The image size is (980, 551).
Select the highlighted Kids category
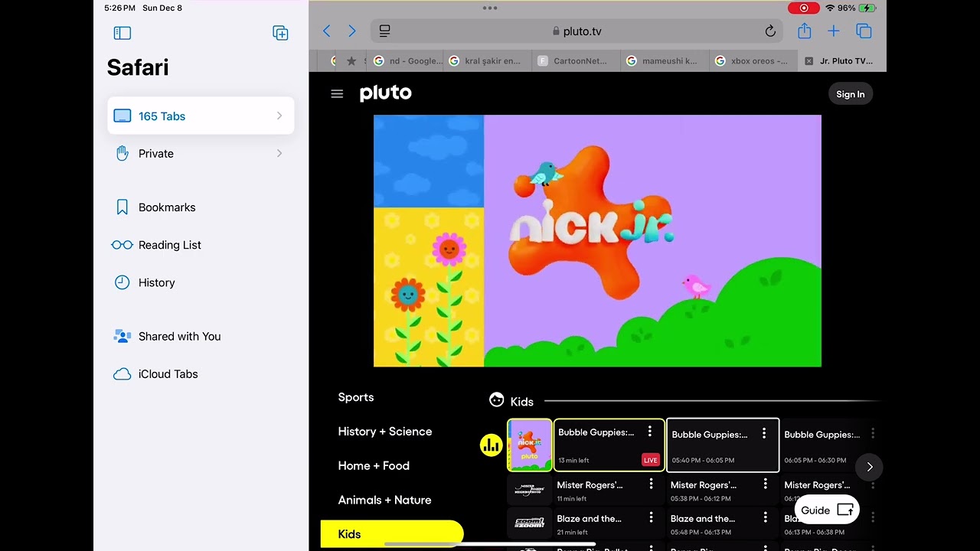(392, 534)
